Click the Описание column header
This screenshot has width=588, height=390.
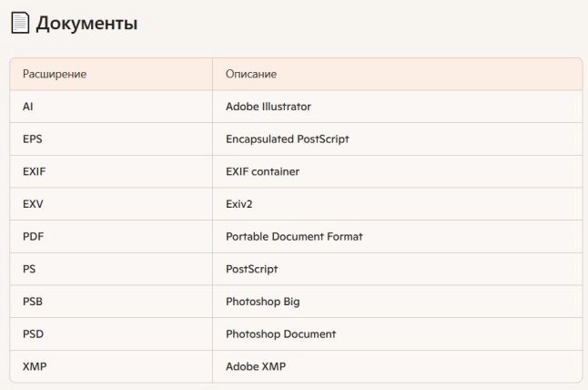pyautogui.click(x=251, y=74)
